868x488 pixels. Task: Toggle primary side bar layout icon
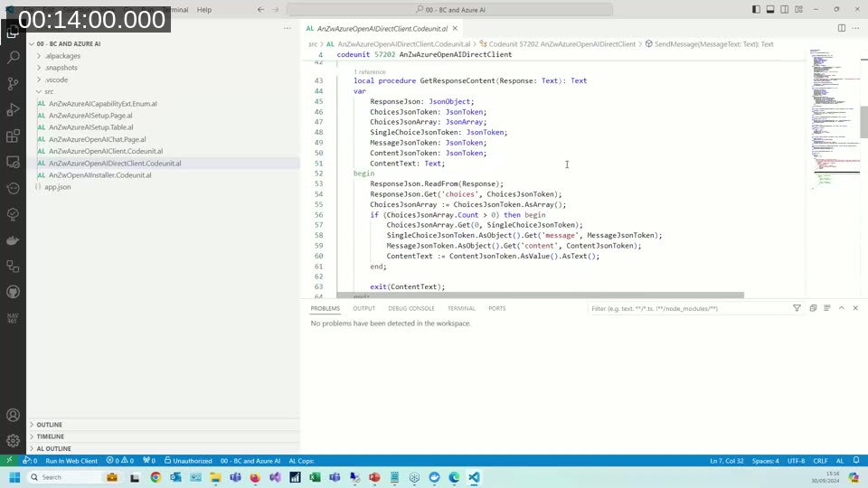pos(756,9)
